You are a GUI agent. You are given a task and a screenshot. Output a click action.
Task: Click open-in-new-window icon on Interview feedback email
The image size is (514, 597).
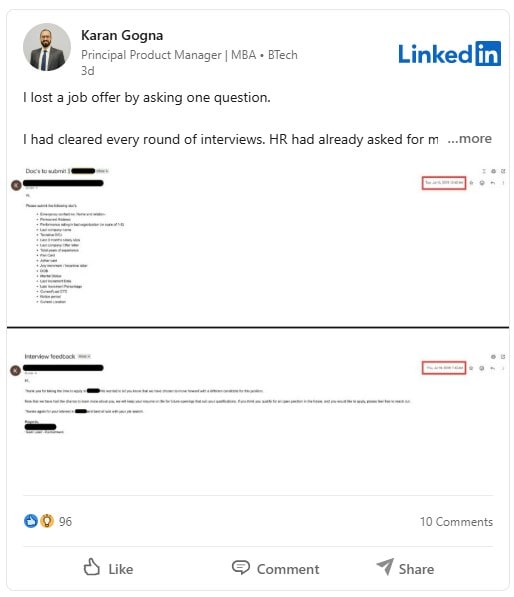click(x=503, y=357)
